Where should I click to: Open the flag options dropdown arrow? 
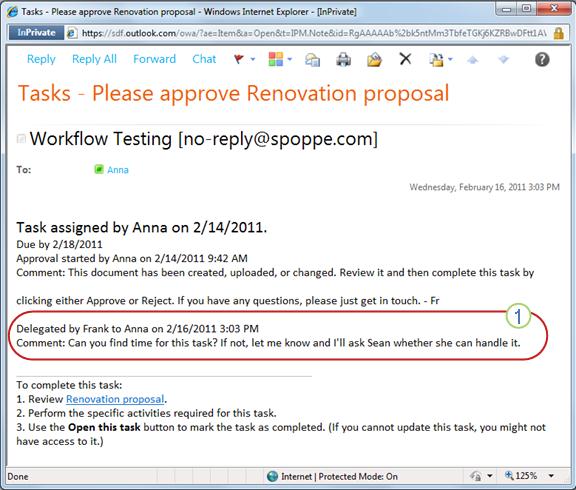coord(253,59)
